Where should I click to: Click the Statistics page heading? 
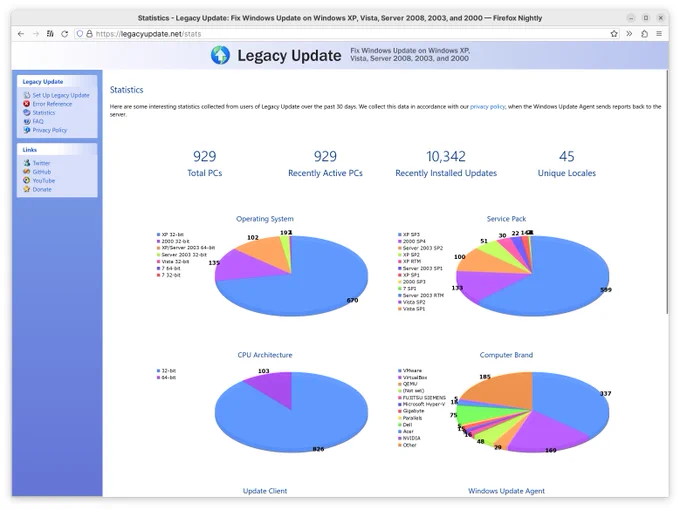(126, 90)
